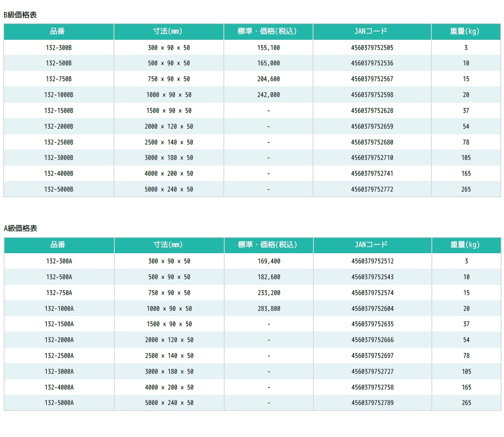This screenshot has height=437, width=504.
Task: Click A table 寸法(mm) column header
Action: tap(168, 245)
